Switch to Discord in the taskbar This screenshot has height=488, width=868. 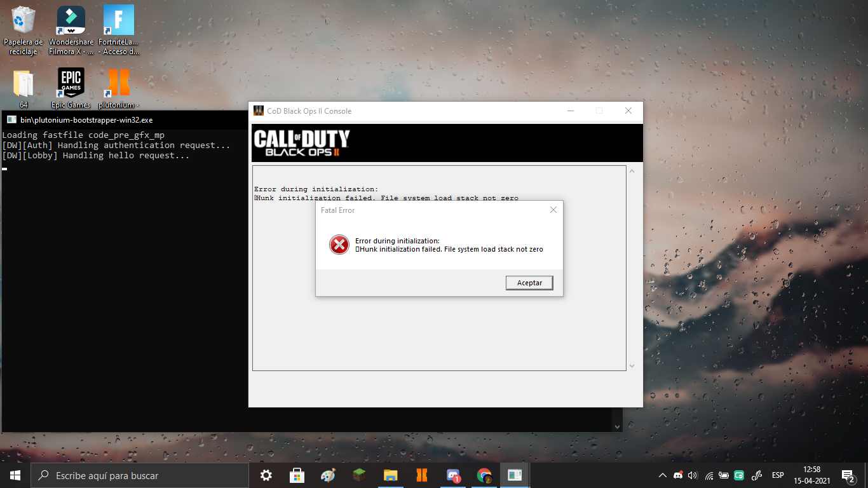pos(453,475)
